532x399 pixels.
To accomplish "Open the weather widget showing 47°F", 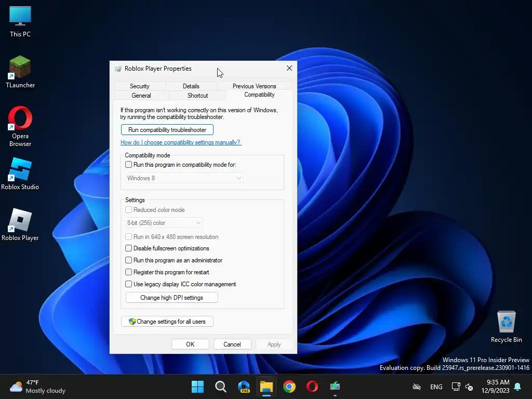I will (x=37, y=387).
